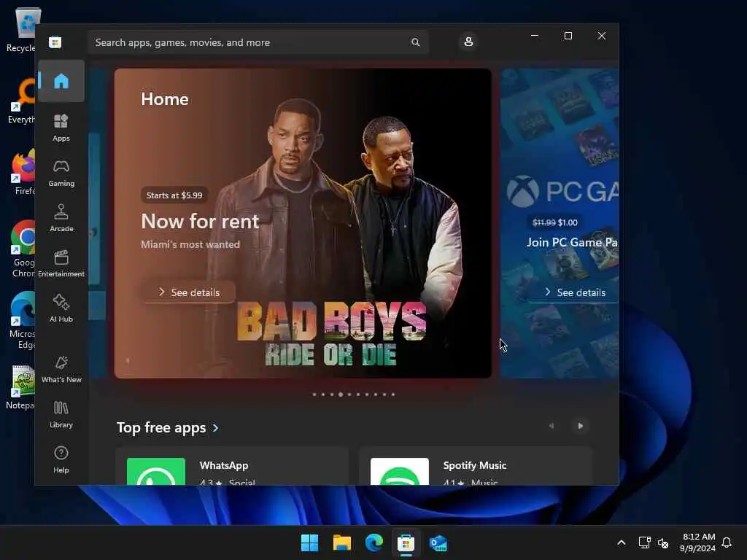Open the Entertainment section

(x=61, y=263)
